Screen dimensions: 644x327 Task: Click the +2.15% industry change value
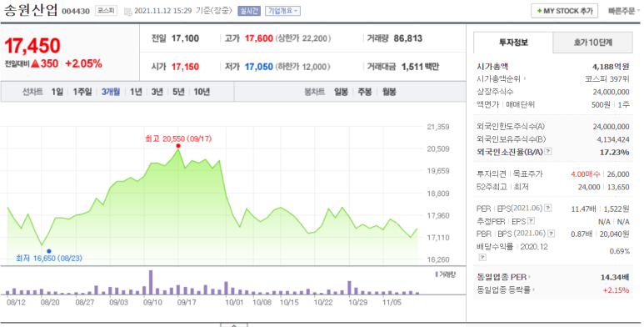pyautogui.click(x=616, y=290)
